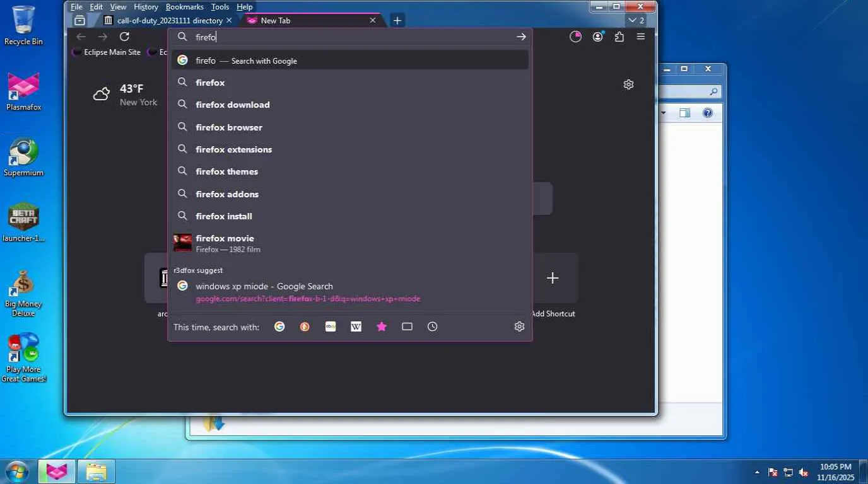Click the go arrow in the address bar
Image resolution: width=868 pixels, height=484 pixels.
coord(521,37)
